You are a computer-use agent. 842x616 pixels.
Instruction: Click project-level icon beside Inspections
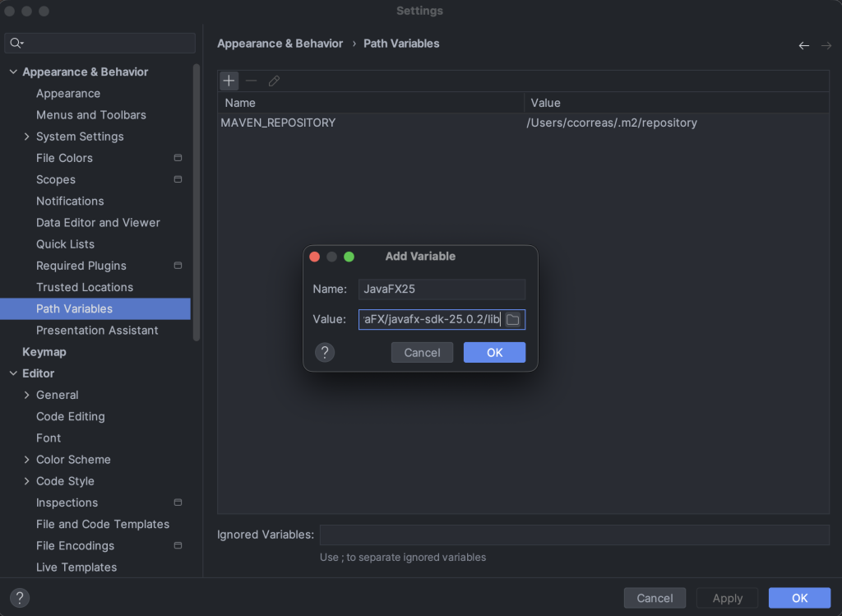[x=178, y=503]
